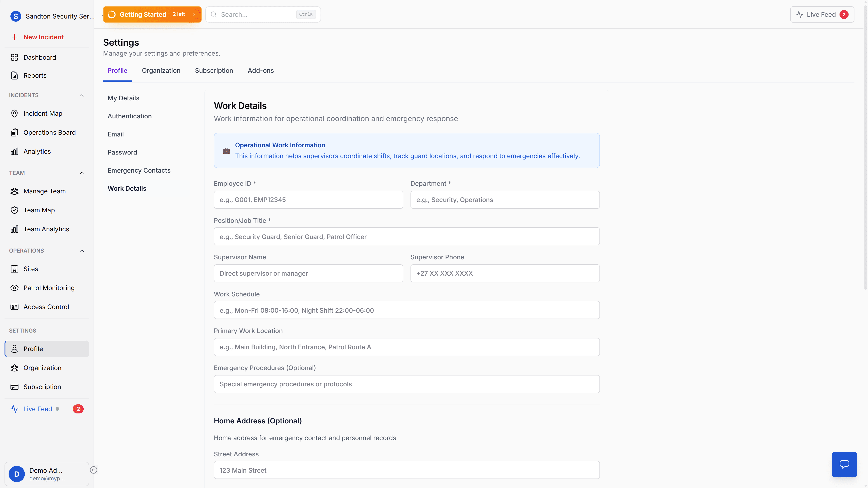Switch to the Subscription settings tab
The height and width of the screenshot is (488, 868).
coord(214,71)
